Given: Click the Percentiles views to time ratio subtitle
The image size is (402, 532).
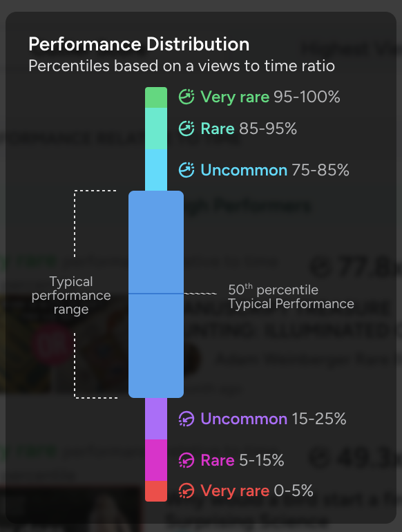Looking at the screenshot, I should pyautogui.click(x=182, y=66).
